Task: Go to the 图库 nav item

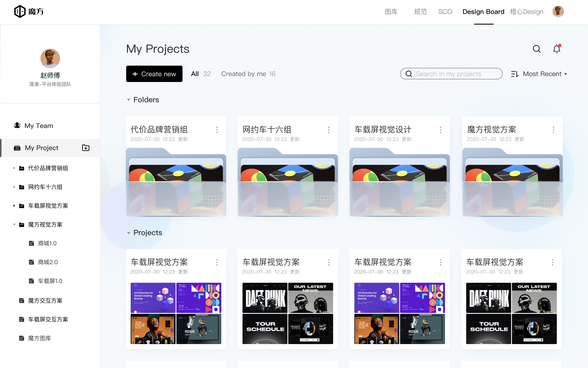Action: pos(391,12)
